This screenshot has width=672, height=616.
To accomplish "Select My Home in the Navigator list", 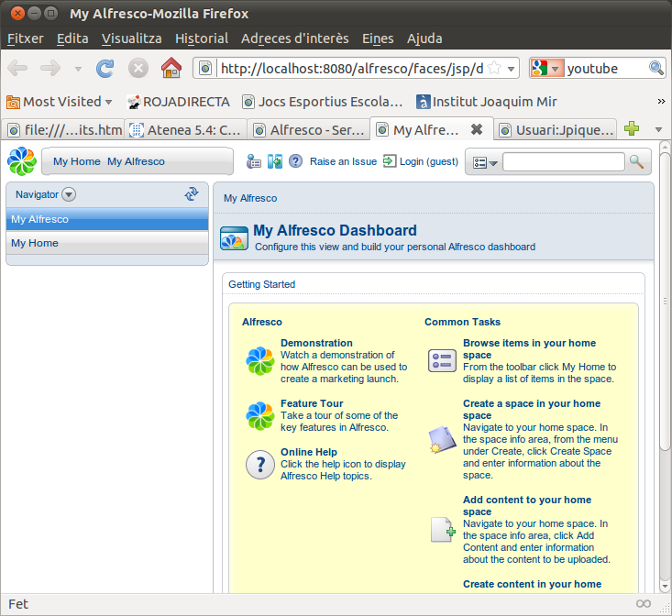I will [35, 243].
